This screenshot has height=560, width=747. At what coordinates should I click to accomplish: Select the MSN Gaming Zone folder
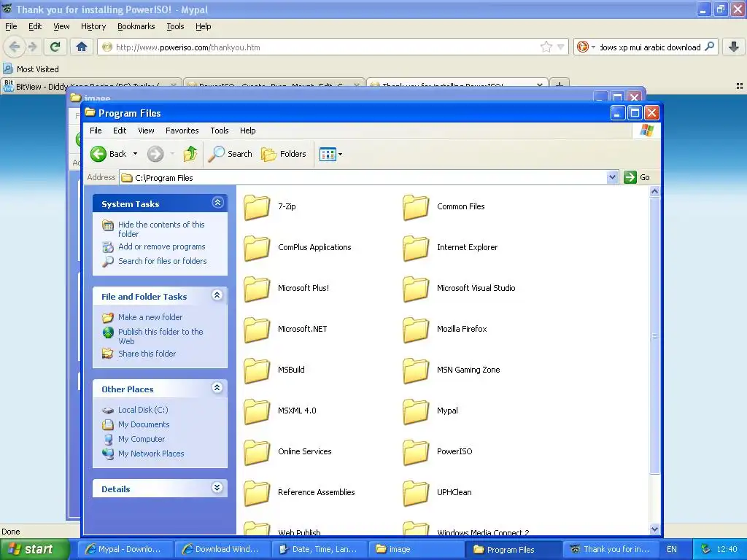(452, 370)
